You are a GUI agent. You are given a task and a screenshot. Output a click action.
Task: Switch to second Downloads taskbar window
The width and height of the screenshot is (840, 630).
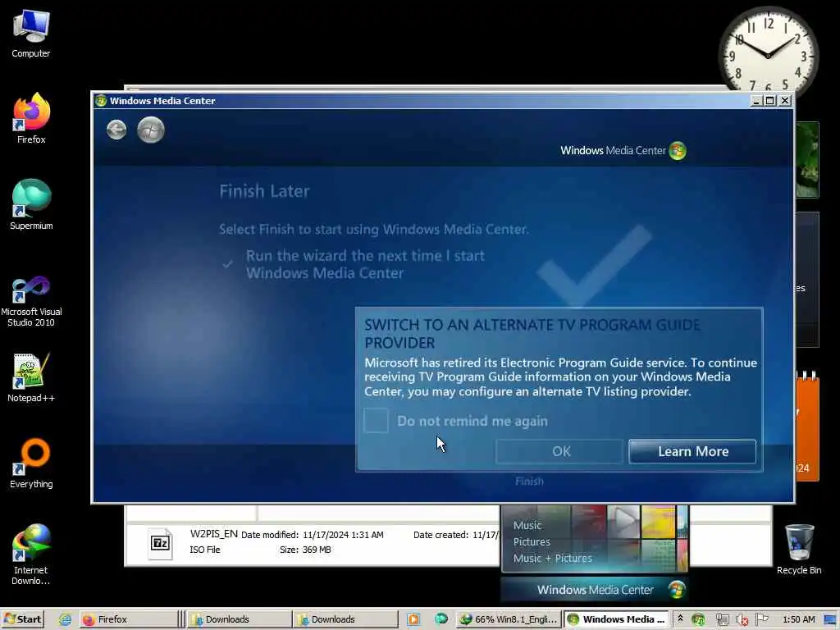(x=345, y=619)
